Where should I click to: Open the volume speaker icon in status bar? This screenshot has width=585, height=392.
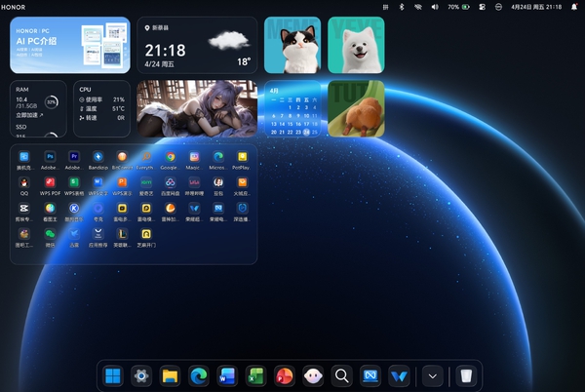(x=435, y=7)
